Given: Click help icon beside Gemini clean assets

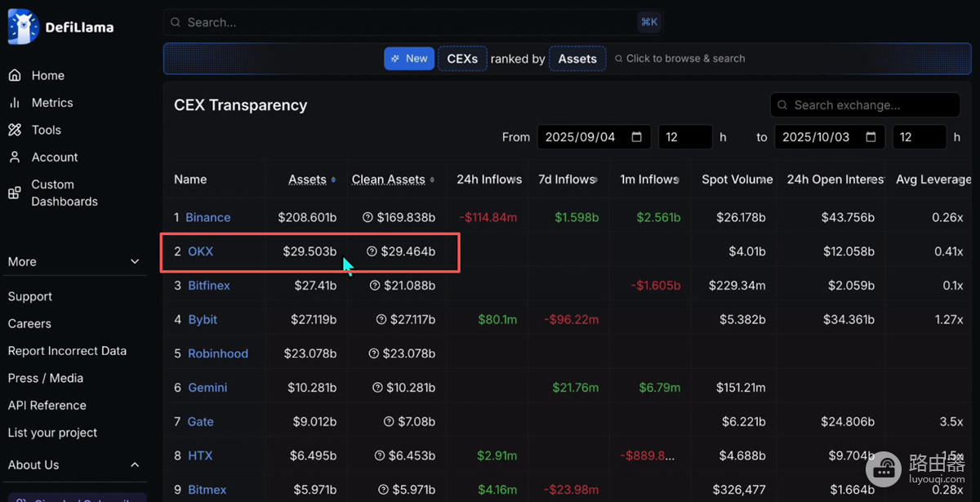Looking at the screenshot, I should [x=377, y=388].
